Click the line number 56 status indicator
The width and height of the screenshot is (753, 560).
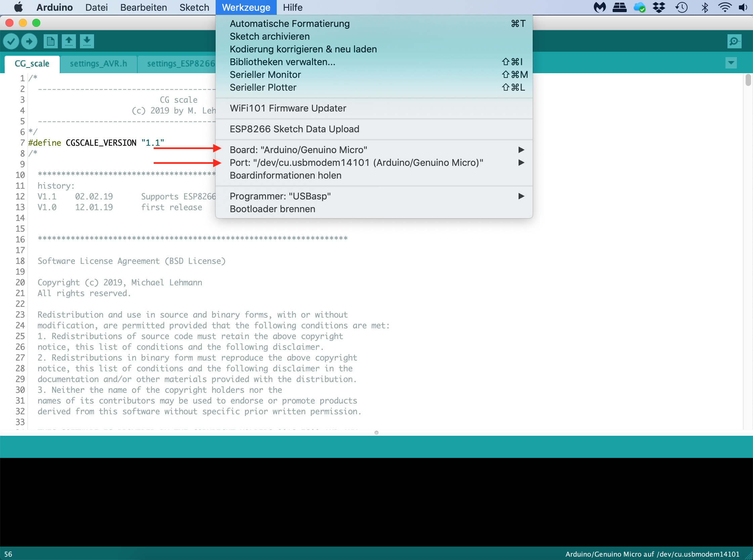coord(8,554)
